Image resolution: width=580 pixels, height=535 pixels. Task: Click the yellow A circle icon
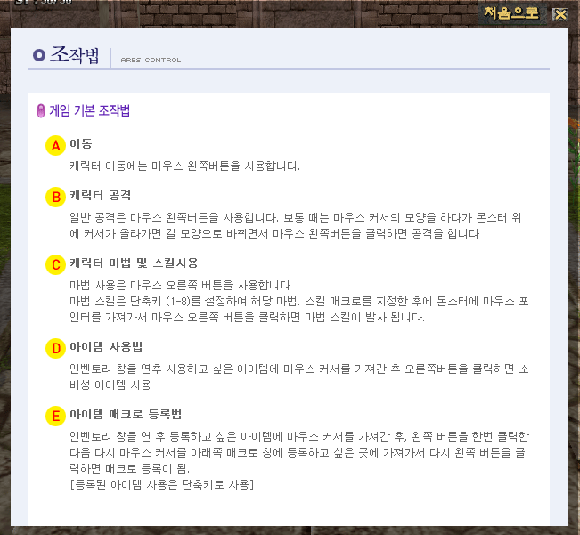(55, 145)
